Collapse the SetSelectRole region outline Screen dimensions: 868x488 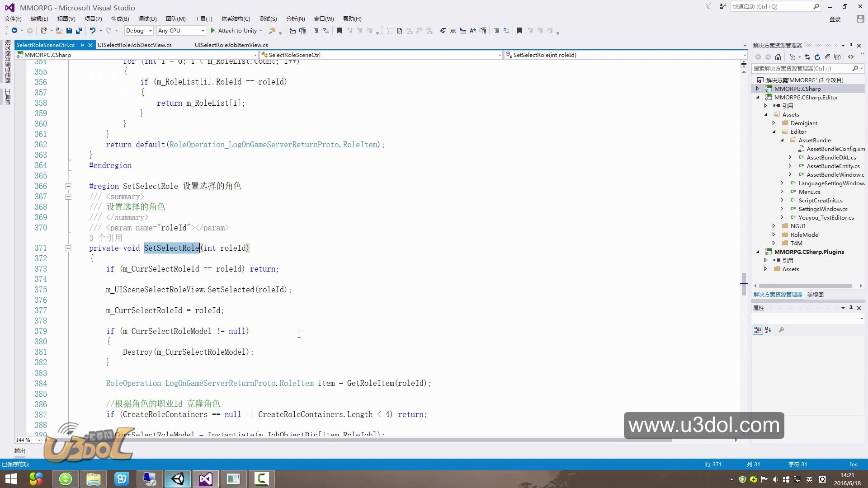tap(68, 186)
